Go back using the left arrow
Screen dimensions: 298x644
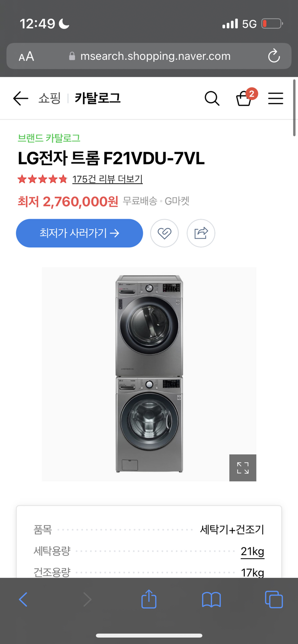point(21,98)
